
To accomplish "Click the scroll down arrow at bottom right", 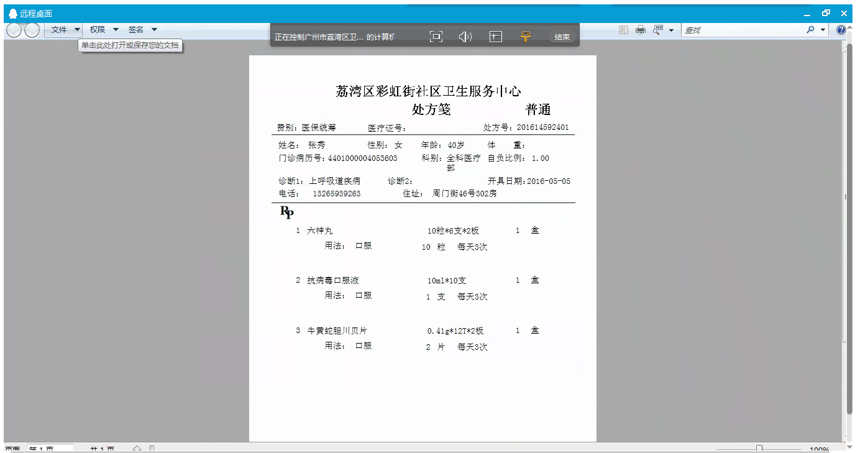I will [849, 447].
